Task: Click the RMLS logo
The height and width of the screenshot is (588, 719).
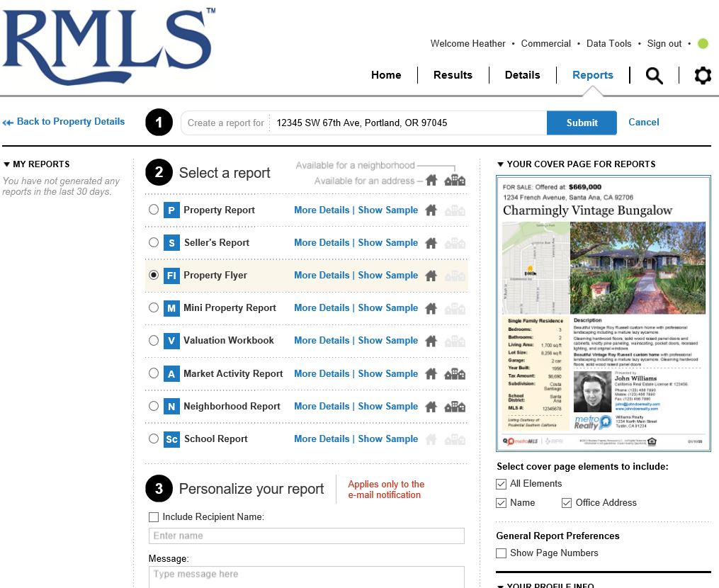Action: click(108, 46)
